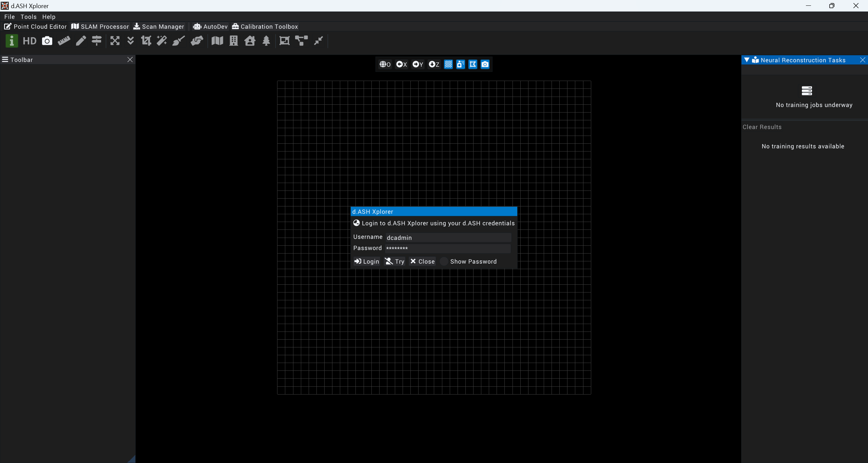The width and height of the screenshot is (868, 463).
Task: Switch to AutoDev tab
Action: coord(210,26)
